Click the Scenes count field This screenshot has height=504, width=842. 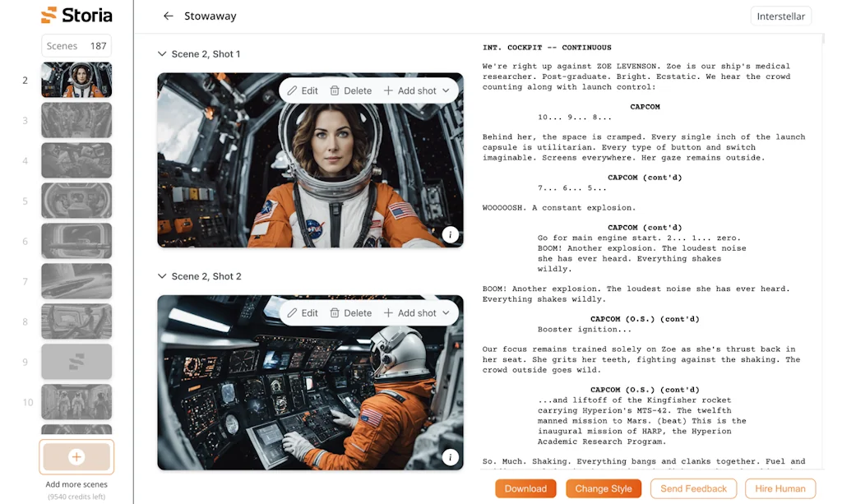tap(76, 46)
